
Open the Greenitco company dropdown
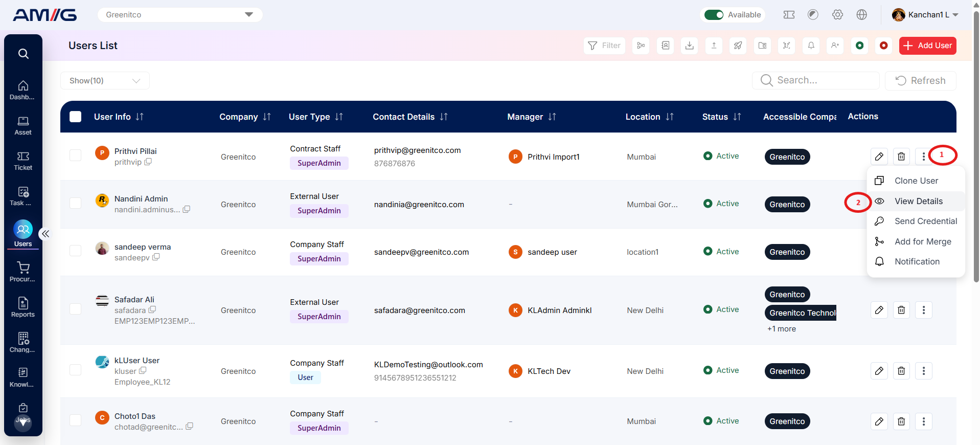click(180, 15)
